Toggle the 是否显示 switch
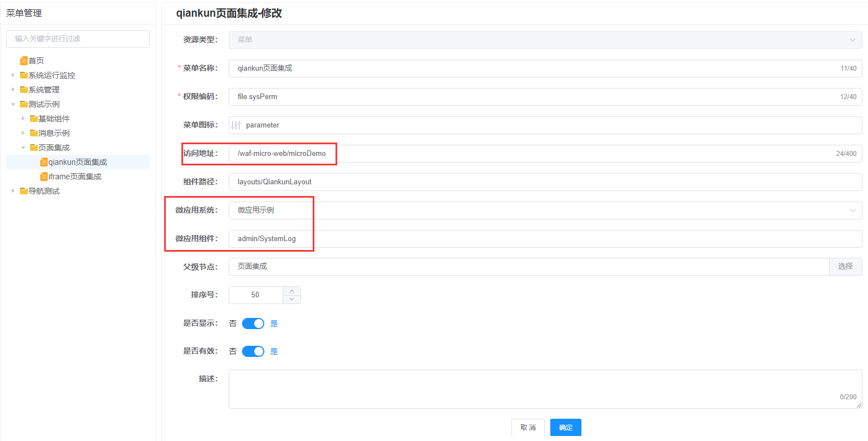This screenshot has height=441, width=868. coord(253,324)
